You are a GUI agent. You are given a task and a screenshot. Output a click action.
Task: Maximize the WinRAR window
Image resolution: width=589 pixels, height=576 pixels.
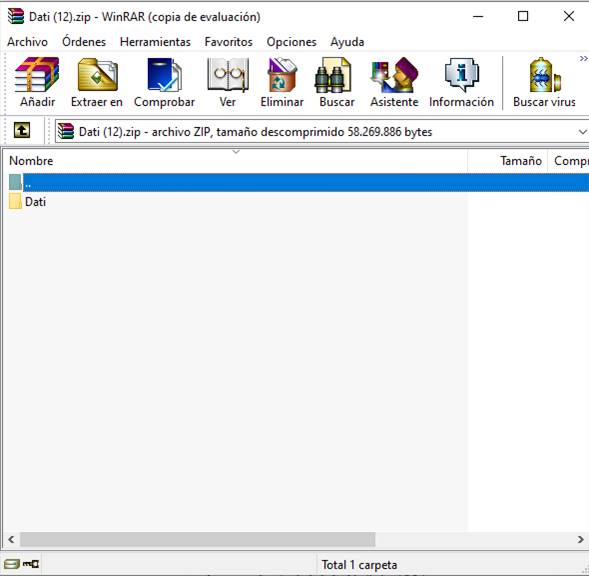523,17
